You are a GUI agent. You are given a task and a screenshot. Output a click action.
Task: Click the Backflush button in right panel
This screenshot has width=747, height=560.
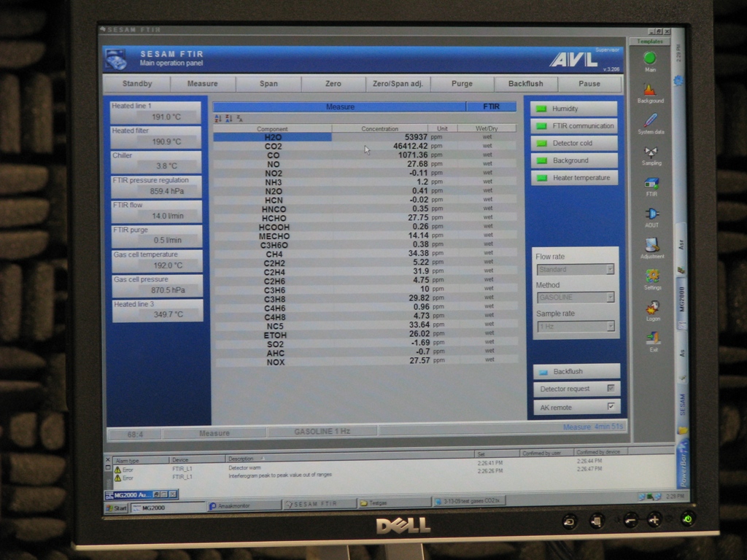576,371
